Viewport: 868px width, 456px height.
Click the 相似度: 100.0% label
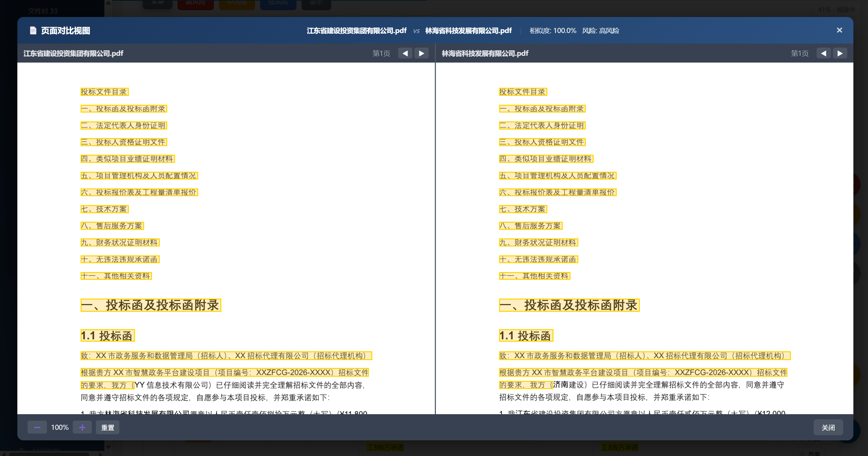tap(553, 31)
